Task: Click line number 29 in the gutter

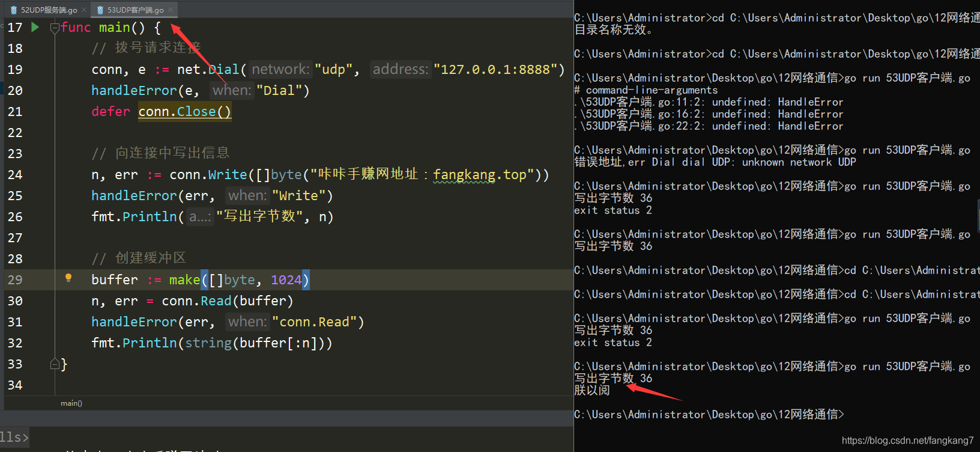Action: click(x=15, y=279)
